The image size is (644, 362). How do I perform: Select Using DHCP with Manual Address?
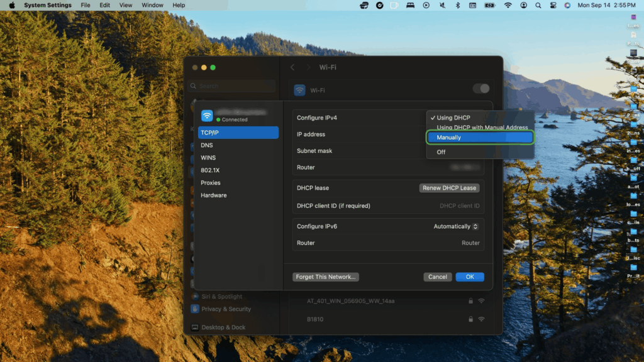[x=480, y=127]
